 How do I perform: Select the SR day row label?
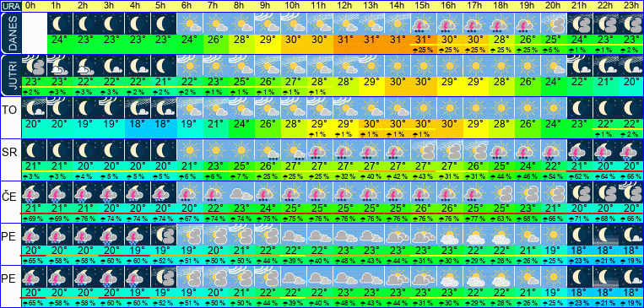(10, 153)
